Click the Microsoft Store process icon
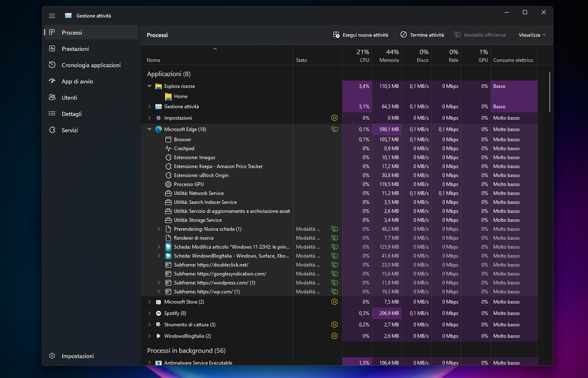This screenshot has width=588, height=378. pos(159,302)
